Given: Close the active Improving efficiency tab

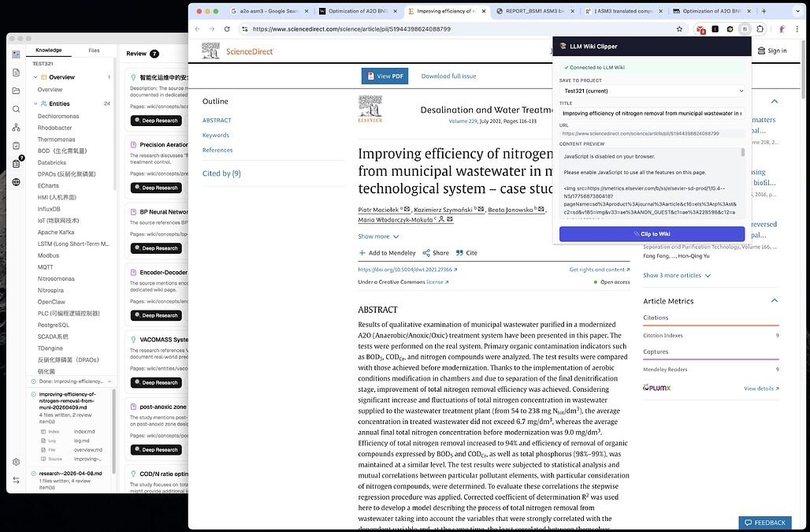Looking at the screenshot, I should 484,11.
